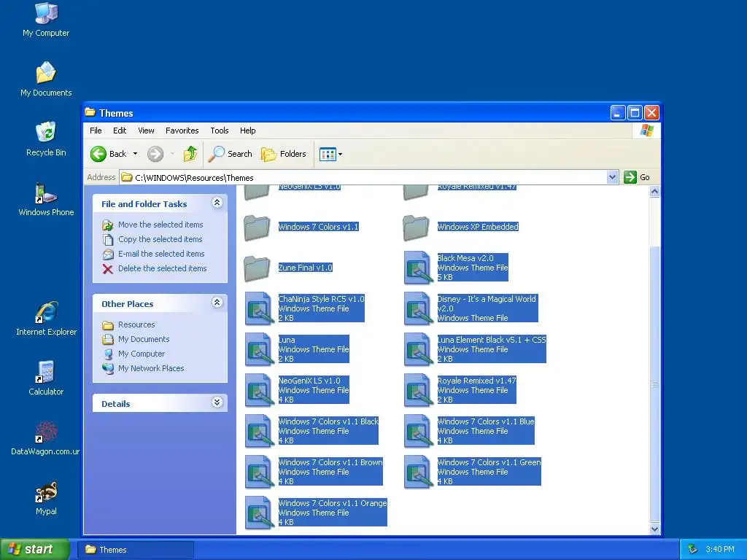Toggle the Folders pane button
Screen dimensions: 747x560
click(x=284, y=154)
